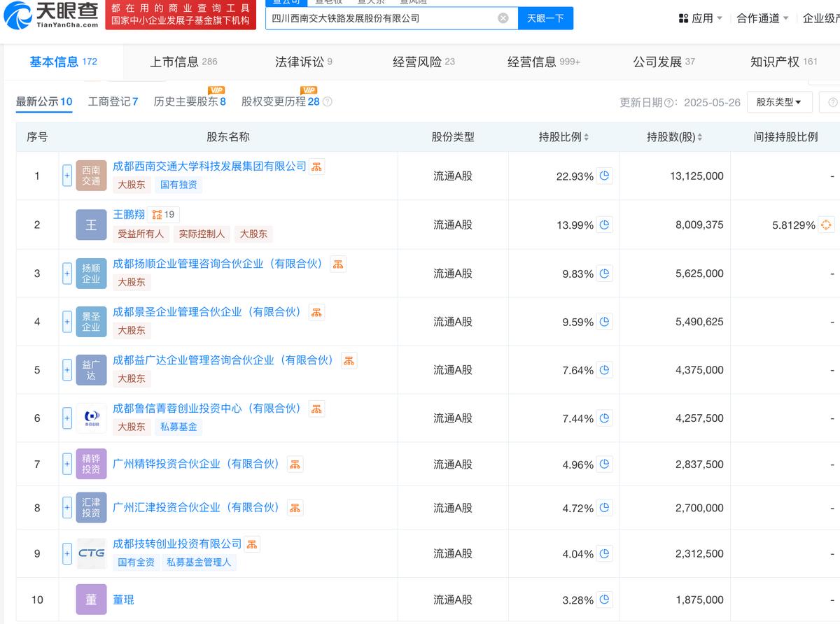This screenshot has width=840, height=624.
Task: Click the help icon beside 股权变更历程
Action: click(x=327, y=102)
